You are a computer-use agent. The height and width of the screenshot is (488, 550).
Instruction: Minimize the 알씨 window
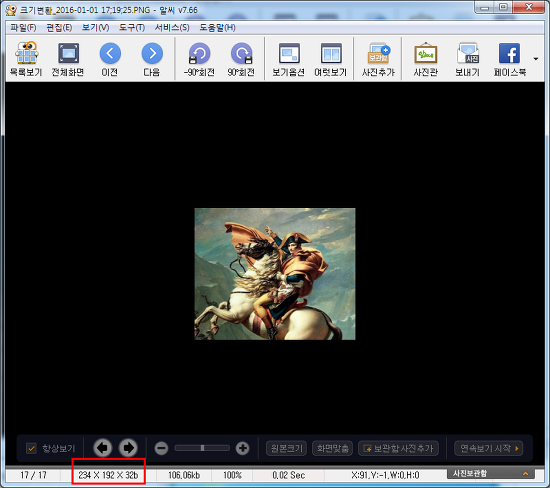[485, 7]
